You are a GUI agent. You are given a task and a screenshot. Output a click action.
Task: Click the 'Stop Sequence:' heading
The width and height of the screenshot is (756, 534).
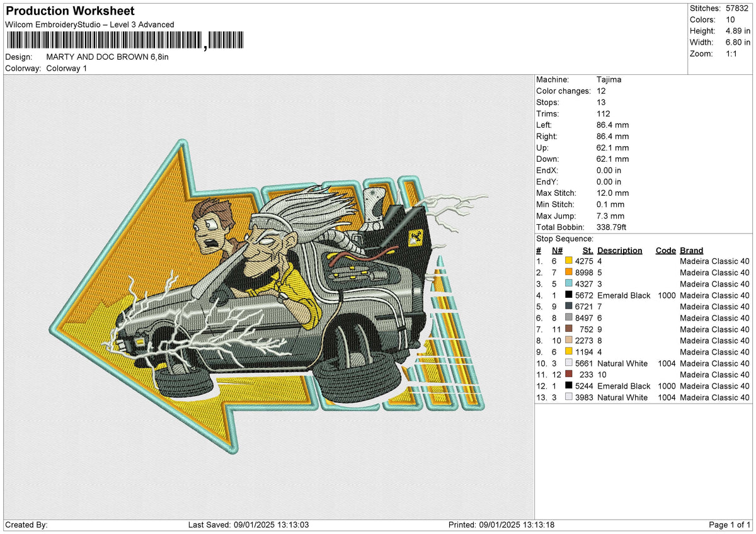564,239
